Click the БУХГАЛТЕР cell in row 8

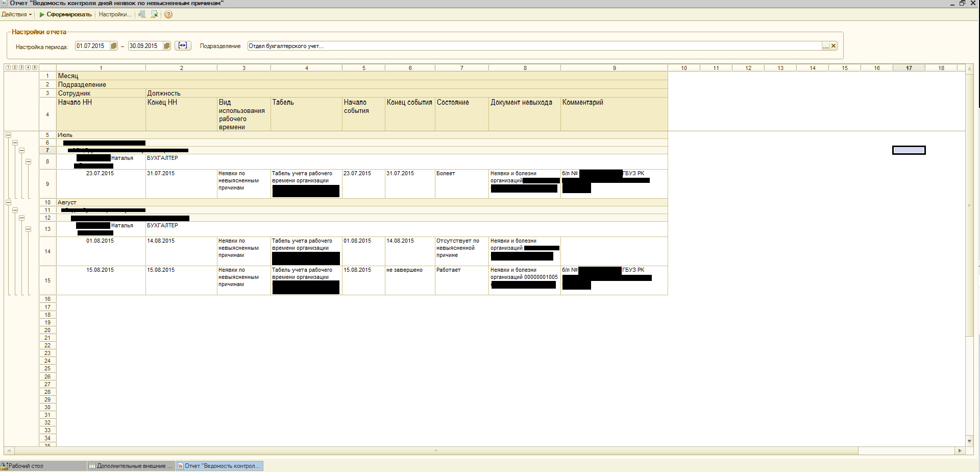(406, 161)
